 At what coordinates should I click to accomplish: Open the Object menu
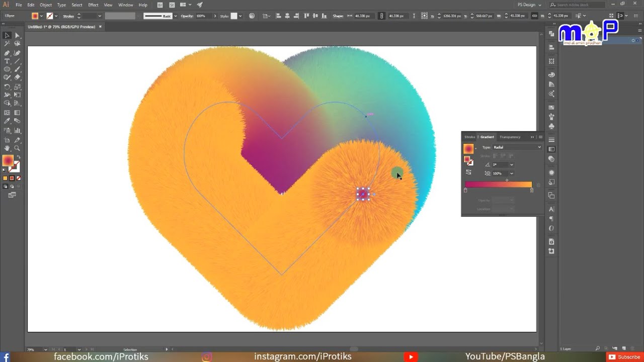pyautogui.click(x=46, y=5)
